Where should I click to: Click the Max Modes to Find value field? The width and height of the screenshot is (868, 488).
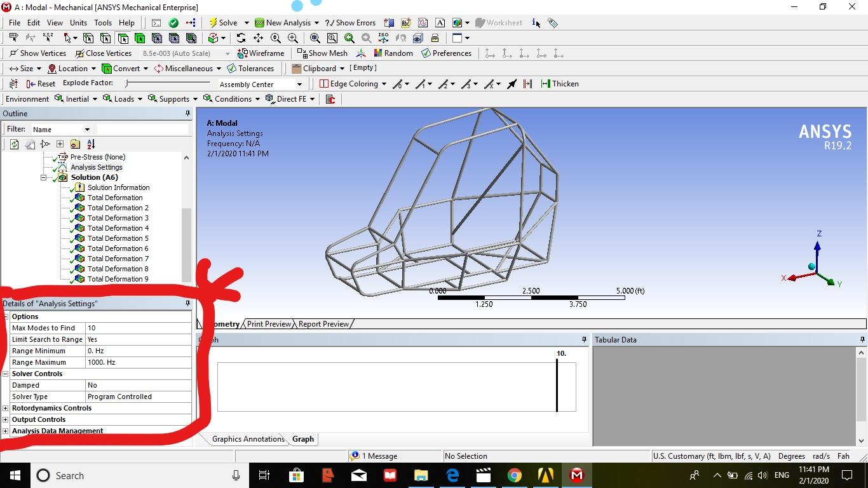(x=138, y=328)
